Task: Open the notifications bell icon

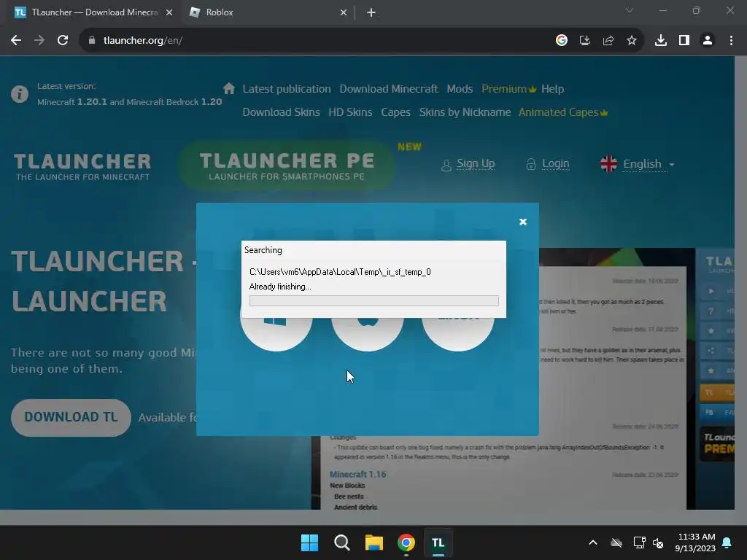Action: point(727,542)
